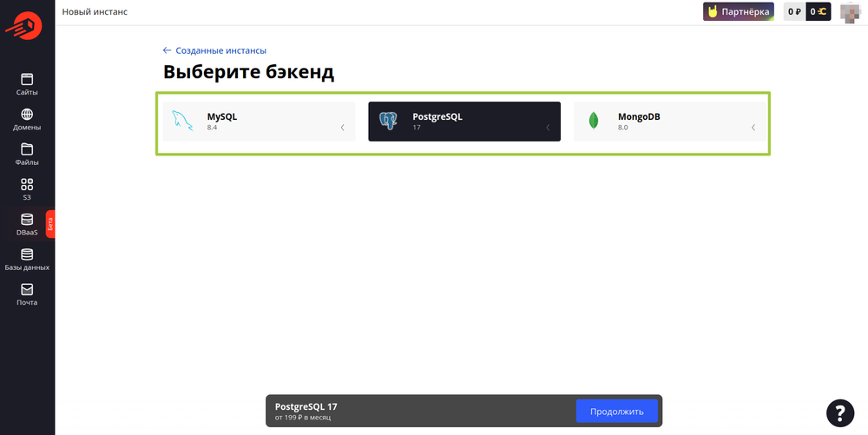
Task: Open Базы данных icon in sidebar
Action: point(27,254)
